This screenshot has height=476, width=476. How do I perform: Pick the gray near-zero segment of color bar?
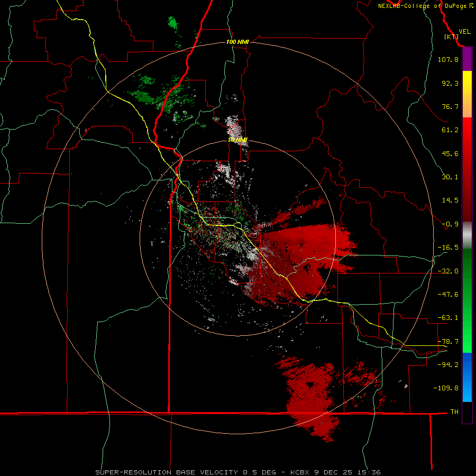point(467,235)
